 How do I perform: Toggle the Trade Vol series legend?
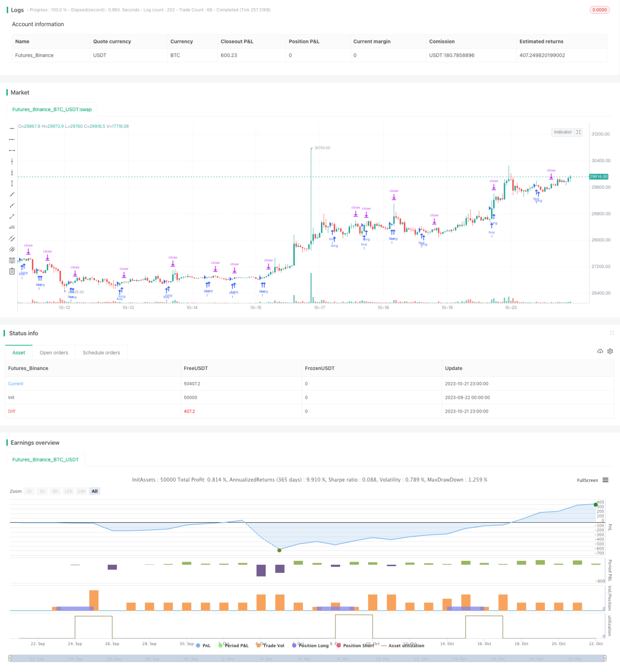pos(270,646)
